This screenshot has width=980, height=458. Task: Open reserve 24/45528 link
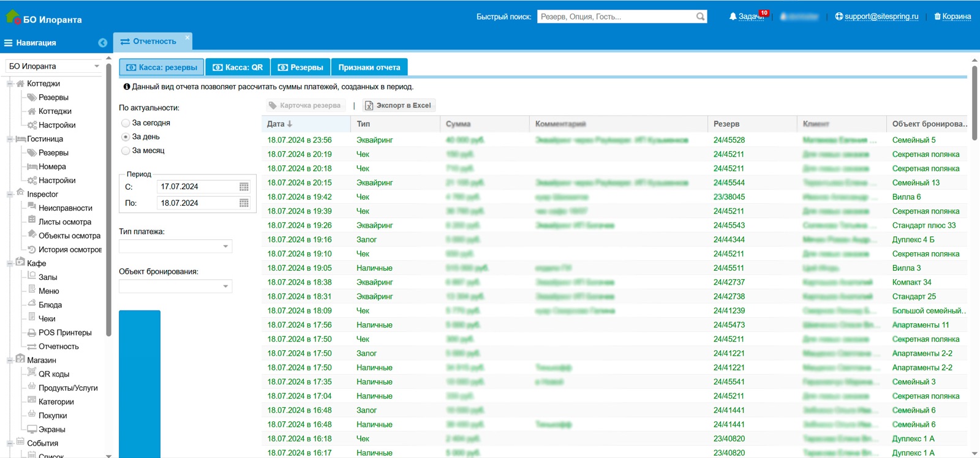[x=729, y=140]
